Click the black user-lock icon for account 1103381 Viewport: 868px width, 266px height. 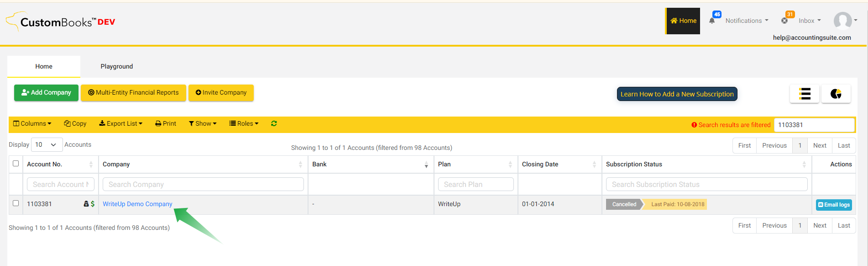(x=86, y=204)
